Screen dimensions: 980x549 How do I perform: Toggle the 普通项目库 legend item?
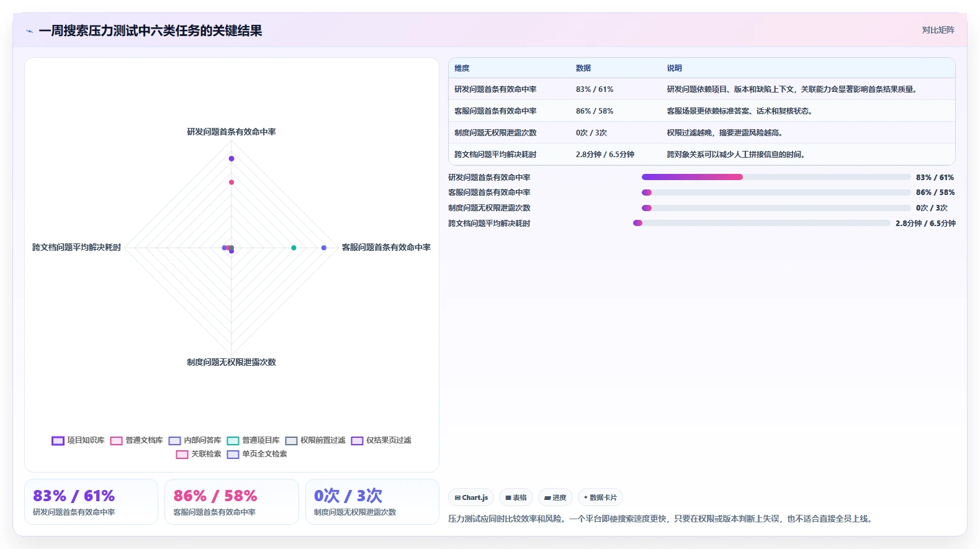253,440
